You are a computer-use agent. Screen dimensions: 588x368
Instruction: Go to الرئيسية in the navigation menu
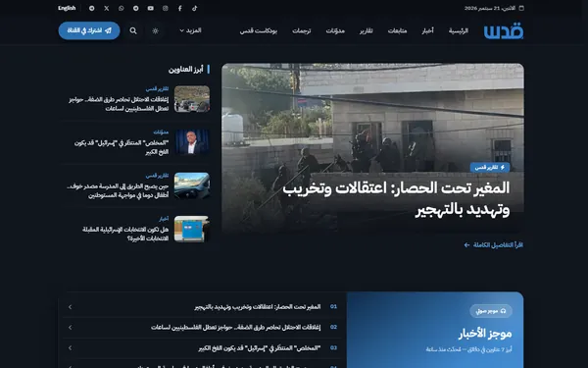point(459,30)
